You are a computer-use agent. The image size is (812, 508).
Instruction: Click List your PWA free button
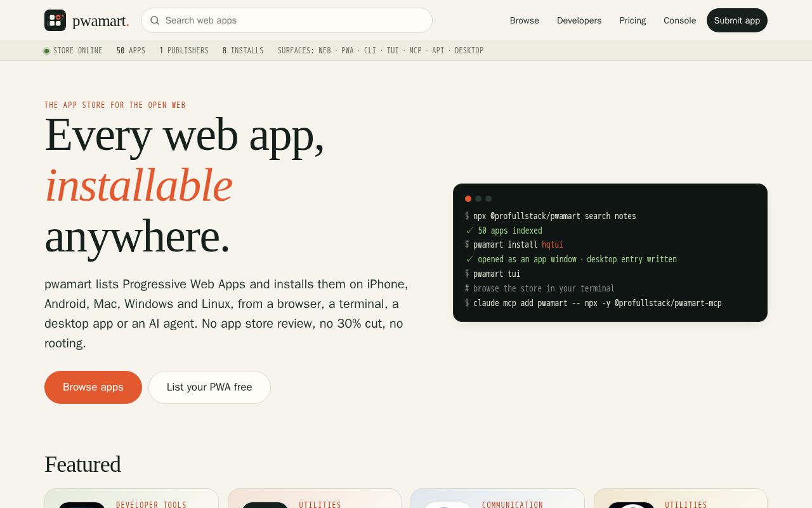209,387
